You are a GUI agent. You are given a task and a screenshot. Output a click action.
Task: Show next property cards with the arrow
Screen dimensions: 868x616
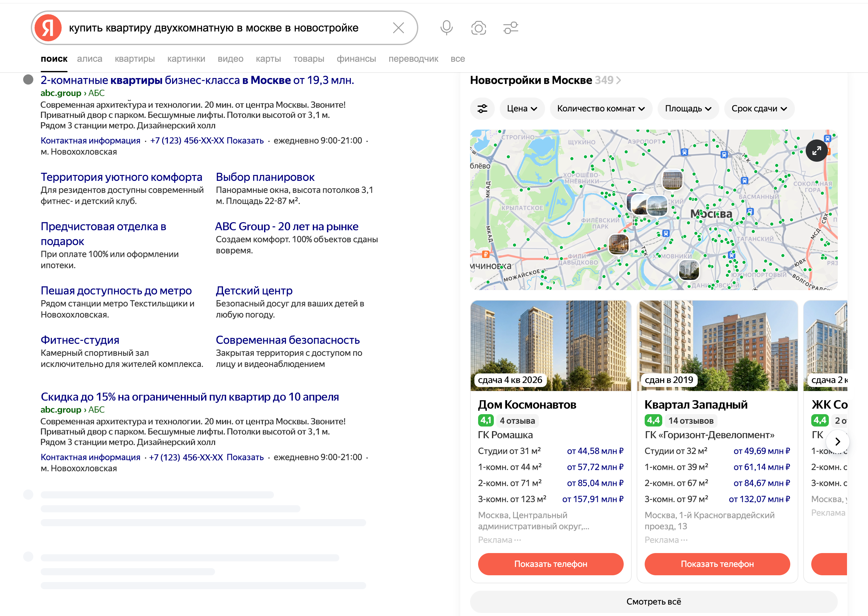tap(838, 442)
